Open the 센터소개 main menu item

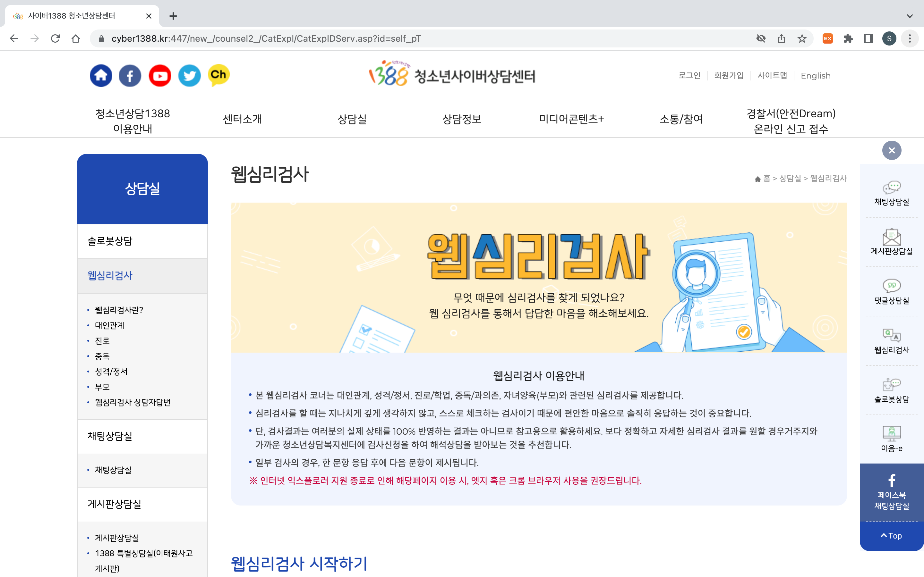pyautogui.click(x=243, y=119)
